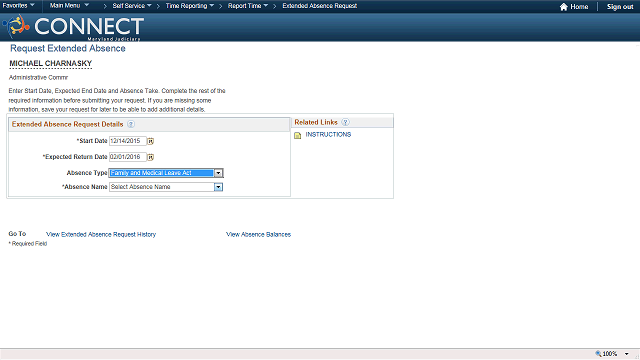Open the INSTRUCTIONS link
Screen dimensions: 640x360
point(328,134)
